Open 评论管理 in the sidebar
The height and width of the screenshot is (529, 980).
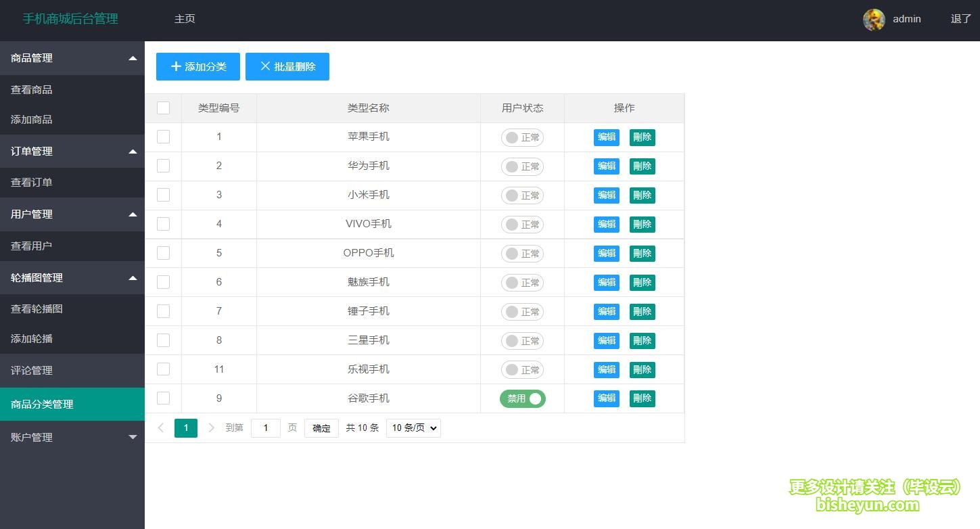tap(32, 371)
